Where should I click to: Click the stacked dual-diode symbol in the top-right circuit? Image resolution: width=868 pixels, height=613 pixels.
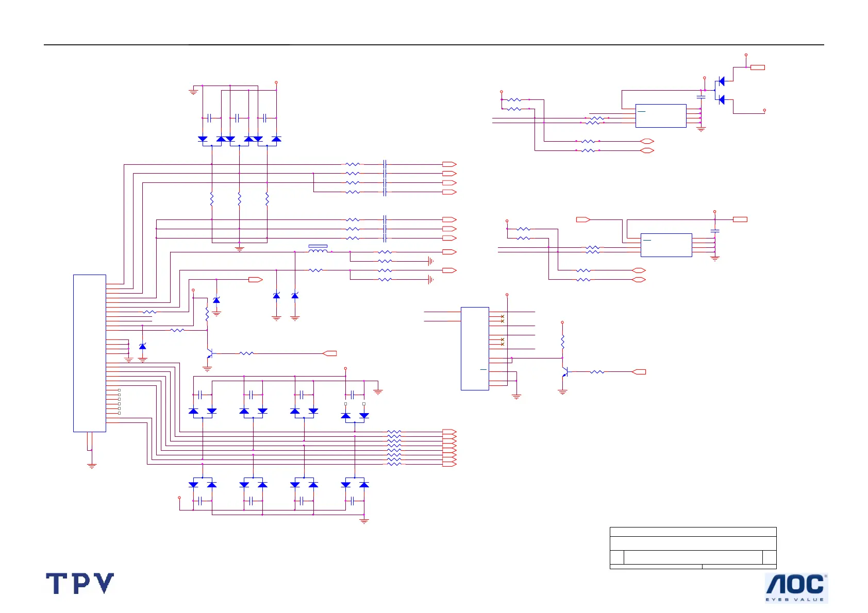tap(721, 90)
